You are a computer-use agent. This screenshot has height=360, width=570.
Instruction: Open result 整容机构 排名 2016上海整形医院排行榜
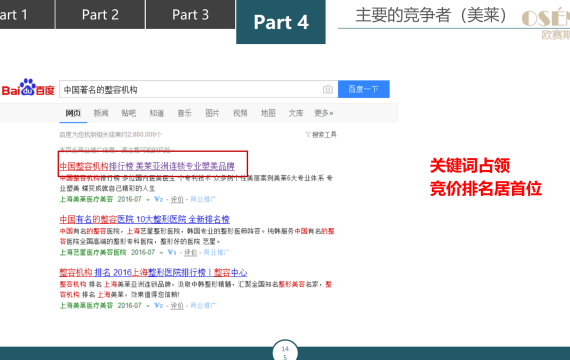(x=153, y=272)
